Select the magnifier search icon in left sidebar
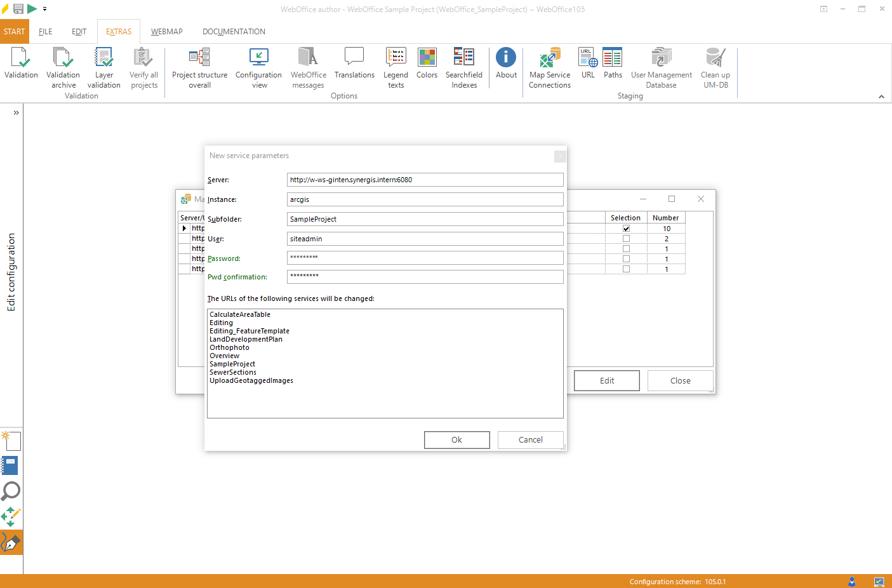This screenshot has height=588, width=892. pyautogui.click(x=11, y=491)
